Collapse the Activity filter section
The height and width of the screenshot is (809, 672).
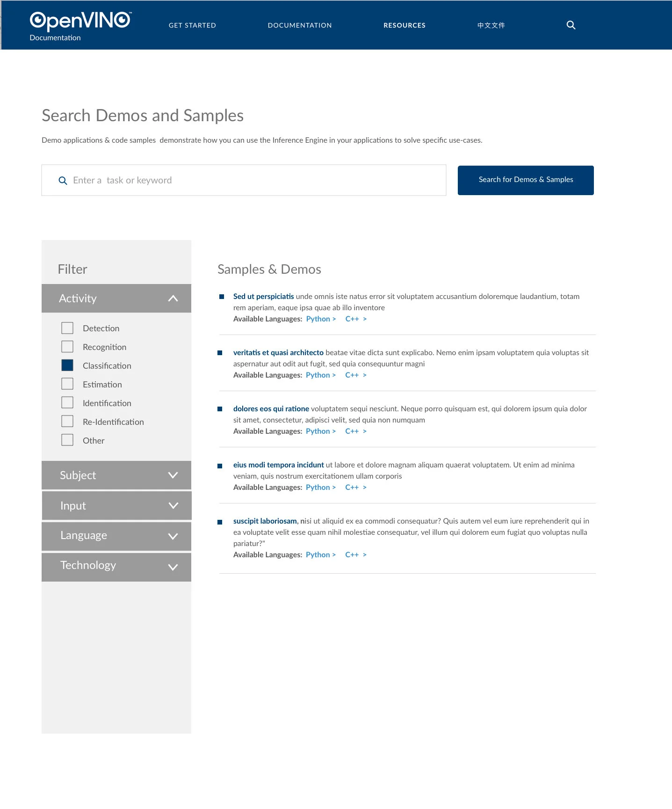[x=116, y=299]
